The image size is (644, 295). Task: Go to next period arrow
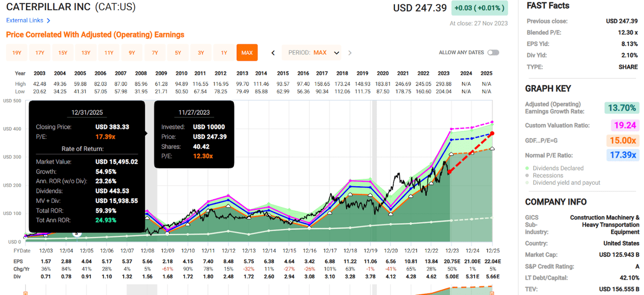(x=350, y=52)
